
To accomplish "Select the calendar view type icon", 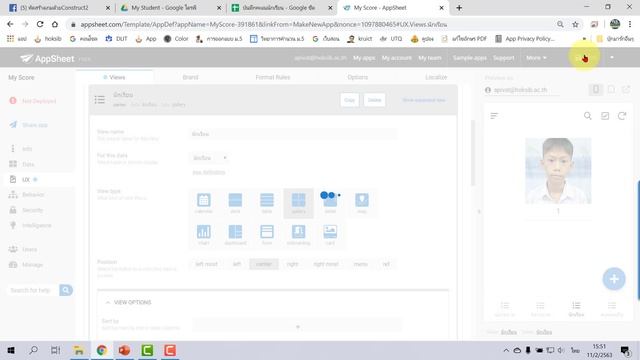I will point(204,200).
